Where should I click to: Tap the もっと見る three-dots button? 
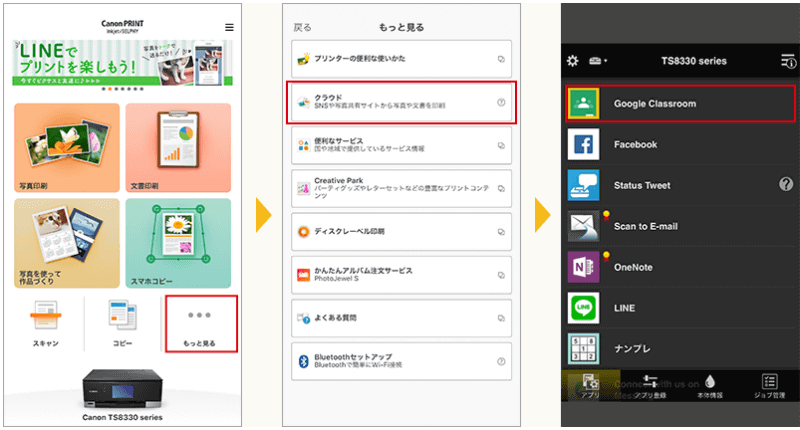pyautogui.click(x=202, y=323)
